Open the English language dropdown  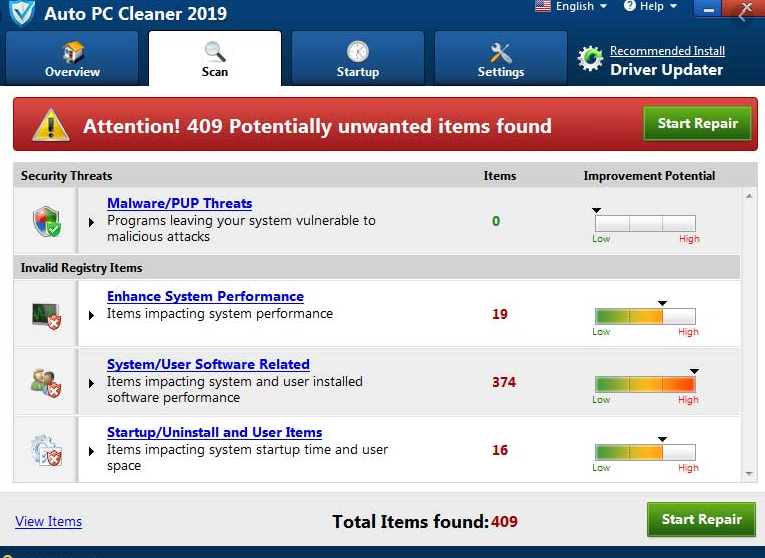point(571,6)
